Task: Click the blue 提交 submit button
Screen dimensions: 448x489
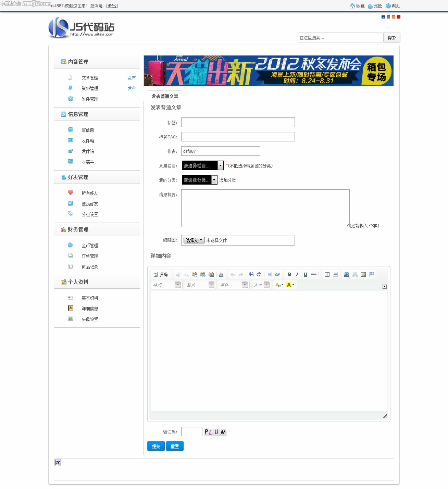Action: 156,446
